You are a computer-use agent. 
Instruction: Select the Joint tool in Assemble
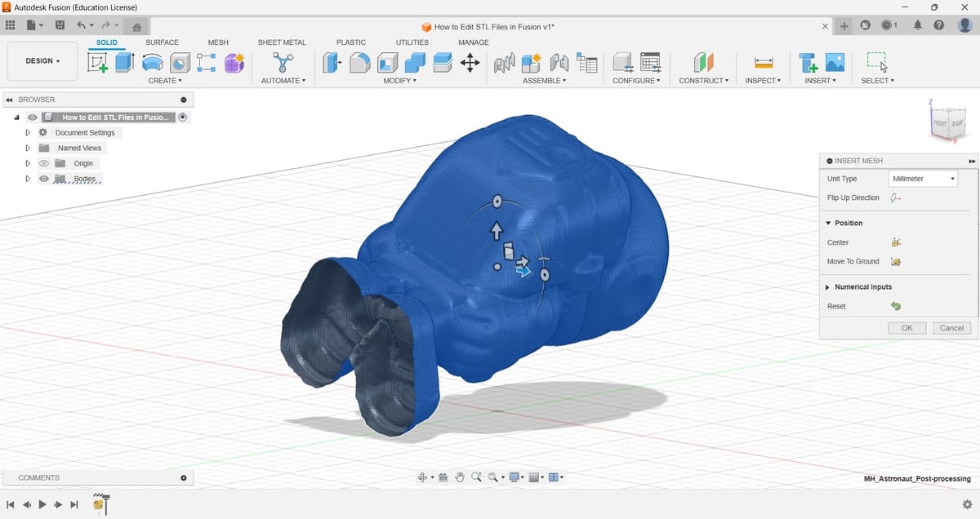click(504, 63)
